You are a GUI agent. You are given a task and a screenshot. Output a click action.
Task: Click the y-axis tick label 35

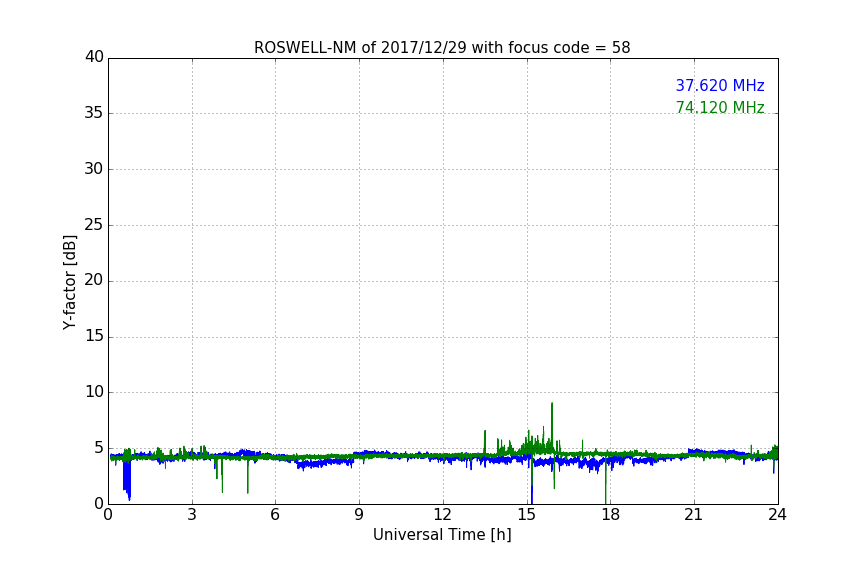(x=94, y=113)
